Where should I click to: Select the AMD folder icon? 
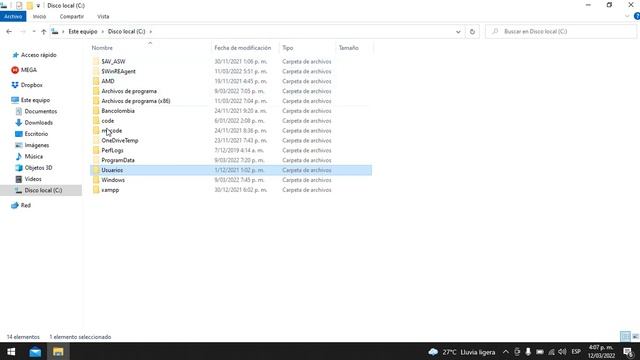pyautogui.click(x=96, y=81)
